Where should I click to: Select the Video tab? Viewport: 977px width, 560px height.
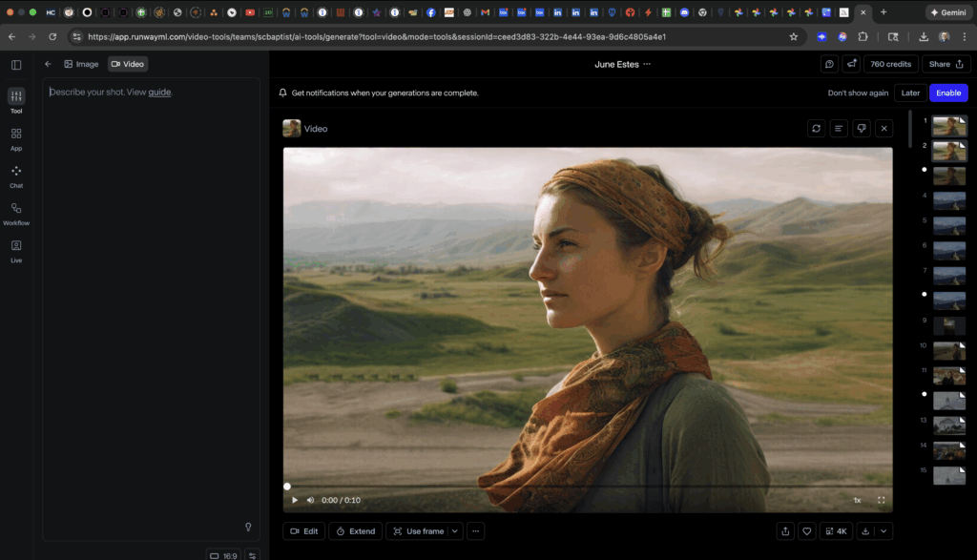[128, 64]
